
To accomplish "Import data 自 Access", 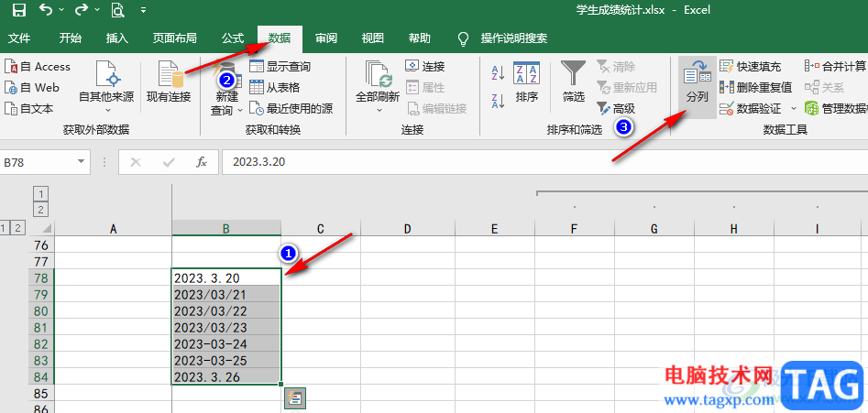I will (x=38, y=67).
